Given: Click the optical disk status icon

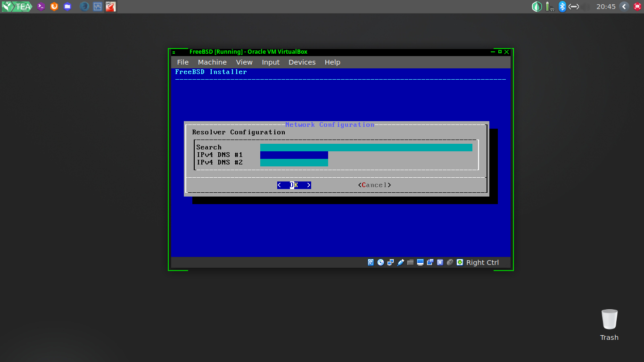Looking at the screenshot, I should (380, 263).
